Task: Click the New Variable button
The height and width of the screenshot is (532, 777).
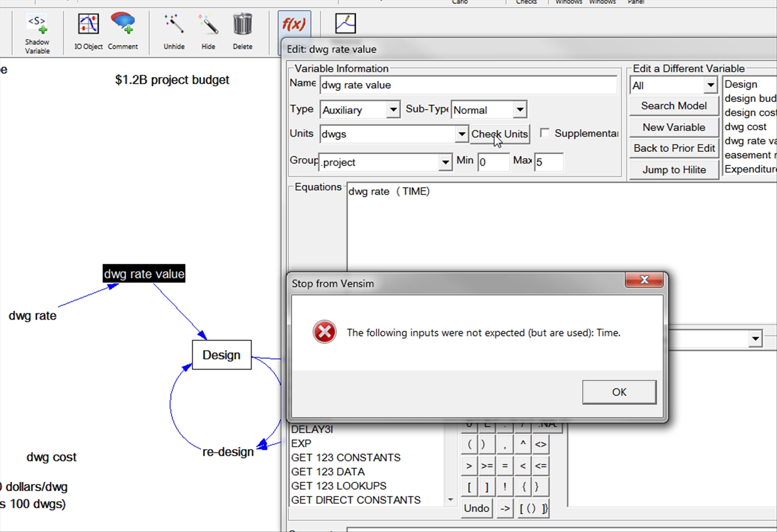Action: click(674, 127)
